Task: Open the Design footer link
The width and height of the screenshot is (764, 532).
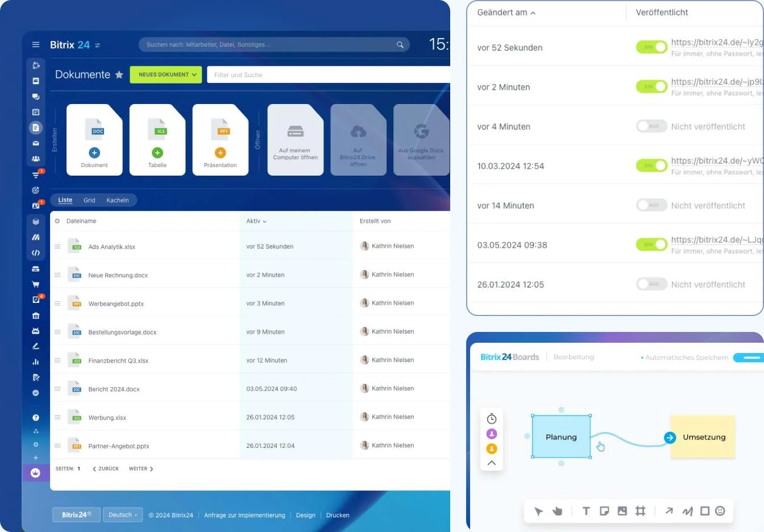Action: coord(306,515)
